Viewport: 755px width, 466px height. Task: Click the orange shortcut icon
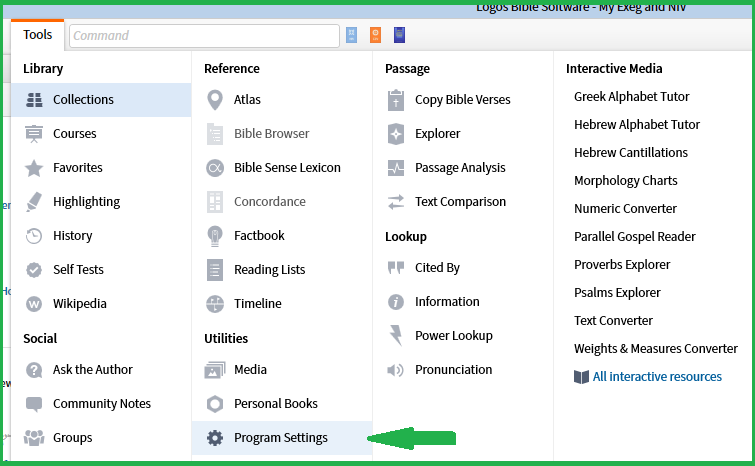click(x=375, y=35)
